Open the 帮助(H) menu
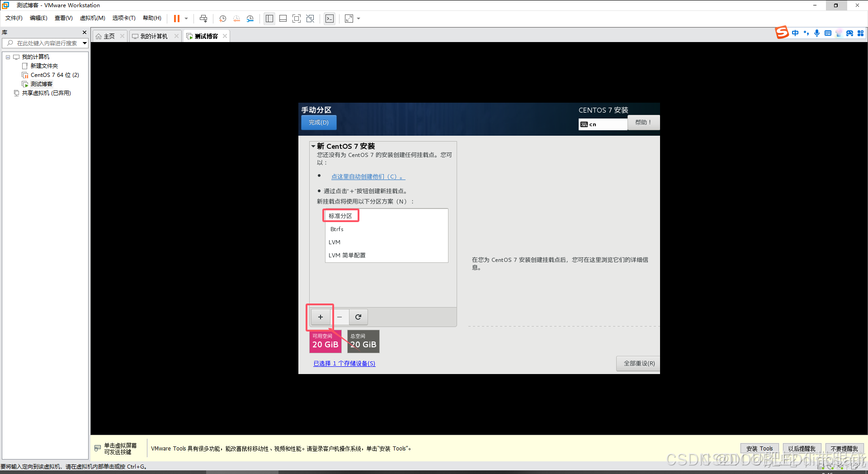Image resolution: width=868 pixels, height=474 pixels. tap(152, 18)
